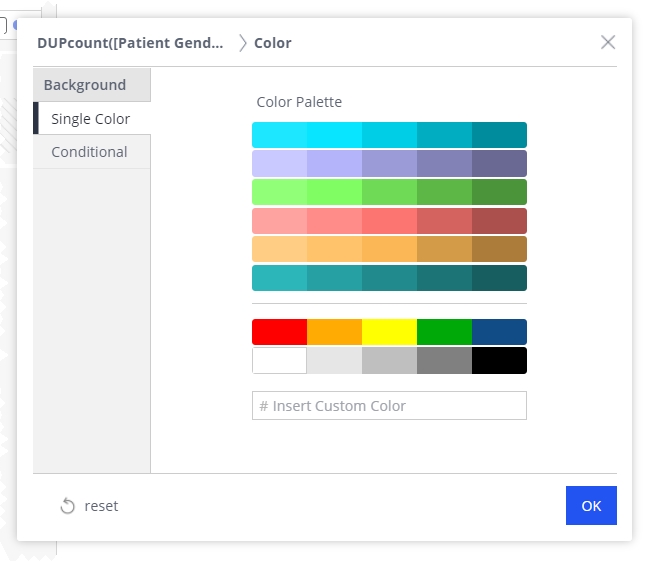Open the Background section header
Image resolution: width=650 pixels, height=561 pixels.
92,85
